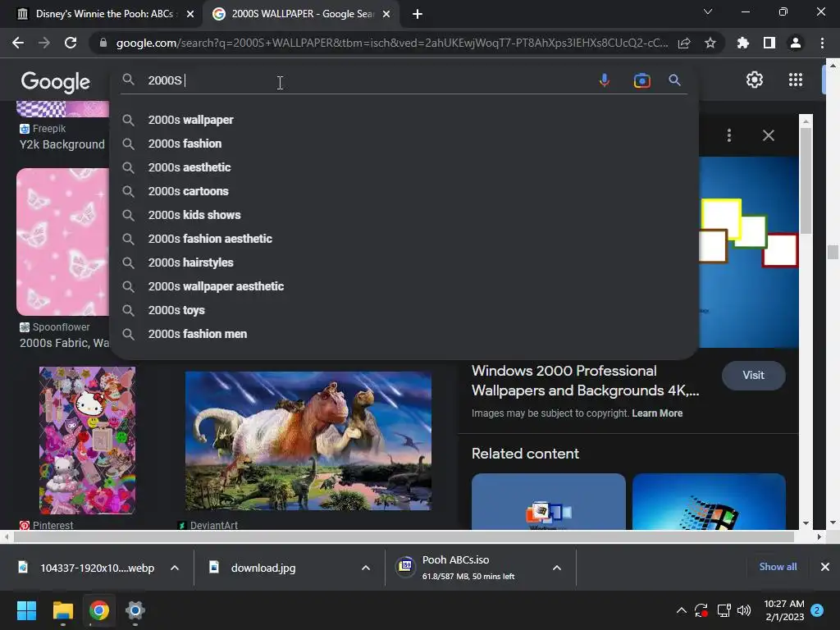Expand options for the 104337-1920x10 webp download
The image size is (840, 630).
click(175, 568)
